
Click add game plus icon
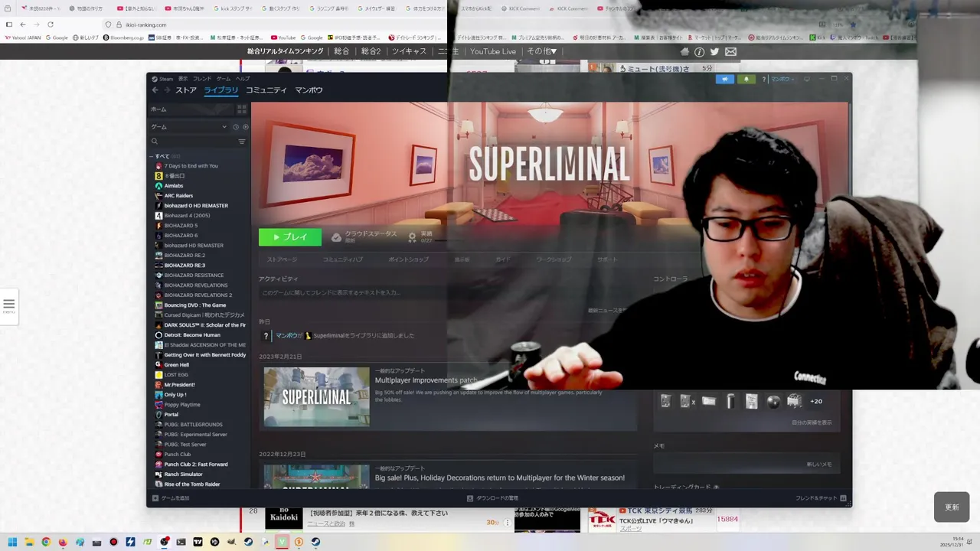[155, 498]
